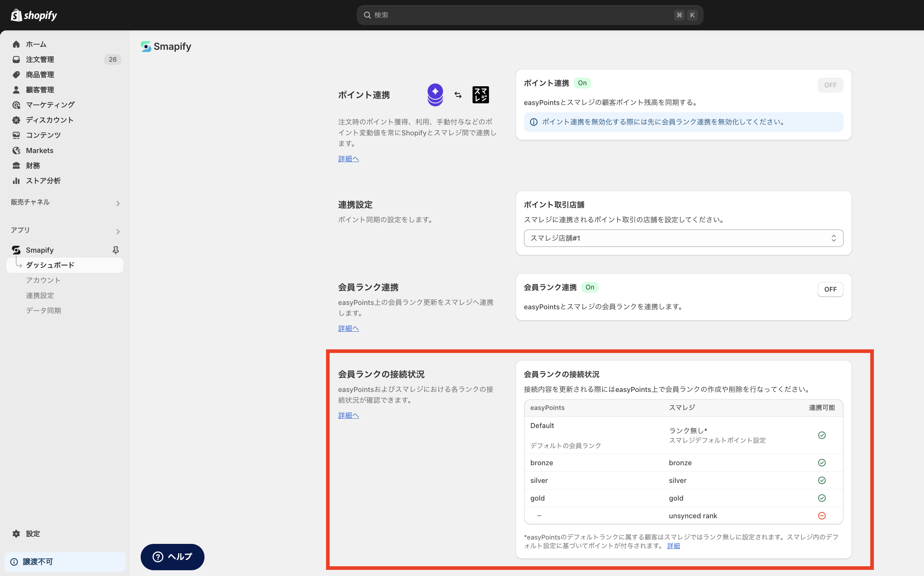Click the Smapify sidebar app icon

point(16,250)
